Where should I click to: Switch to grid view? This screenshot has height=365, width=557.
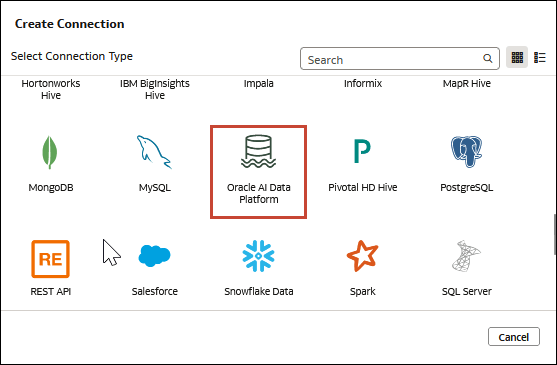point(517,57)
